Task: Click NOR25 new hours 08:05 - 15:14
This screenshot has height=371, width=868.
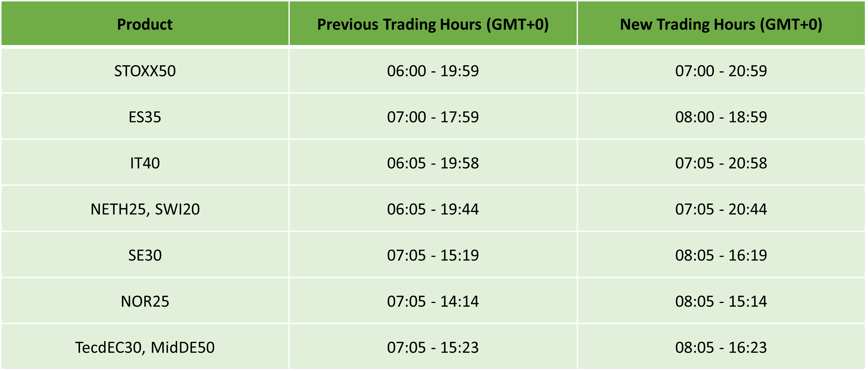Action: pos(721,301)
